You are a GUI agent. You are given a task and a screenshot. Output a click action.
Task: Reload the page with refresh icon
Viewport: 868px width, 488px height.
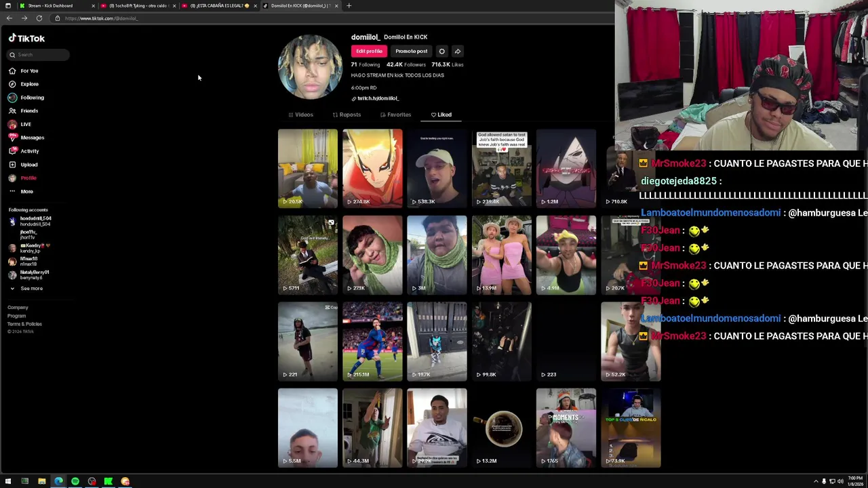tap(39, 18)
